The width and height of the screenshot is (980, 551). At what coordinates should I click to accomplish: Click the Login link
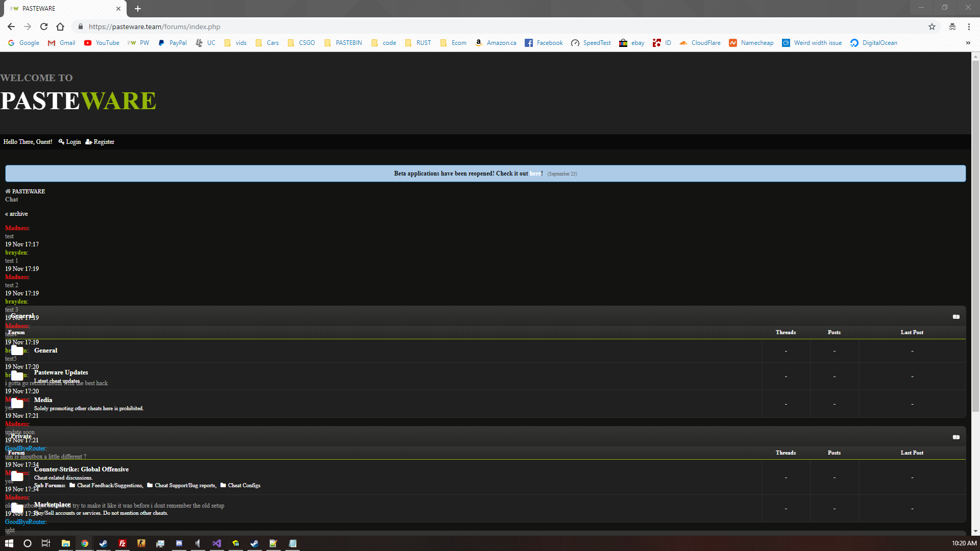[x=70, y=142]
